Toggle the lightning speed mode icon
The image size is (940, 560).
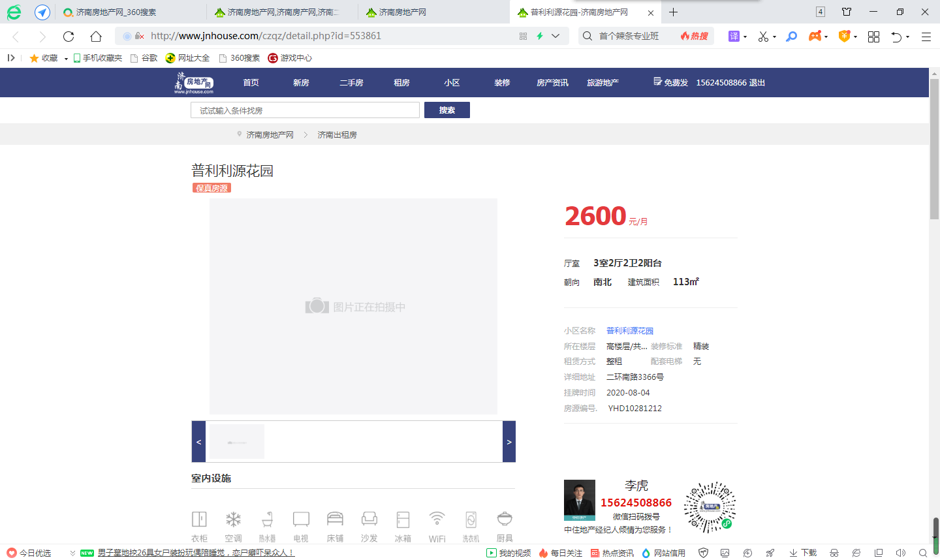[x=540, y=37]
